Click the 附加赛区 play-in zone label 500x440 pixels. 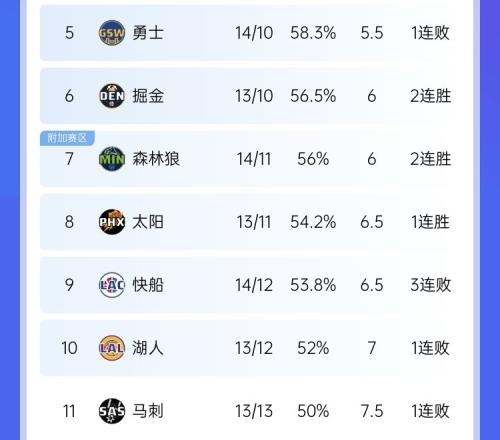tap(67, 138)
